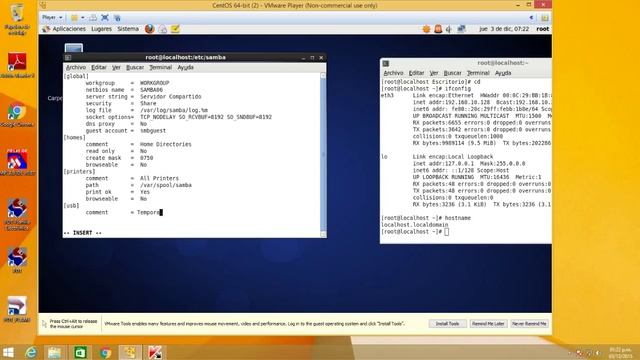The image size is (640, 360).
Task: Open the Player dropdown menu in VMware
Action: 52,18
